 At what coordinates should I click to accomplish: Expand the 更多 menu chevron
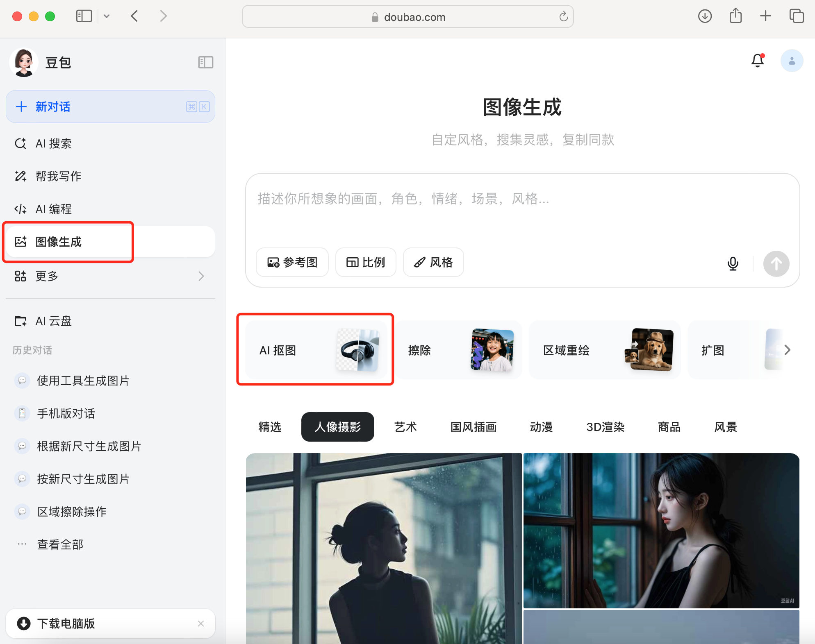201,276
